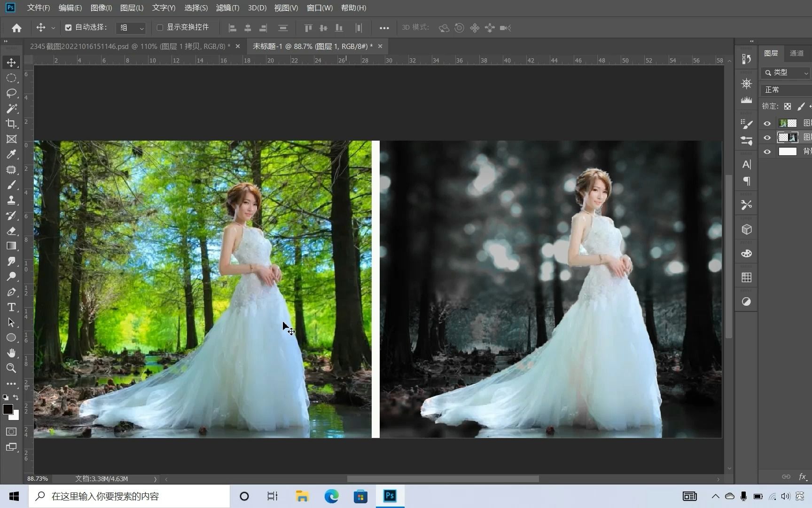Swap foreground and background colors

pos(16,397)
